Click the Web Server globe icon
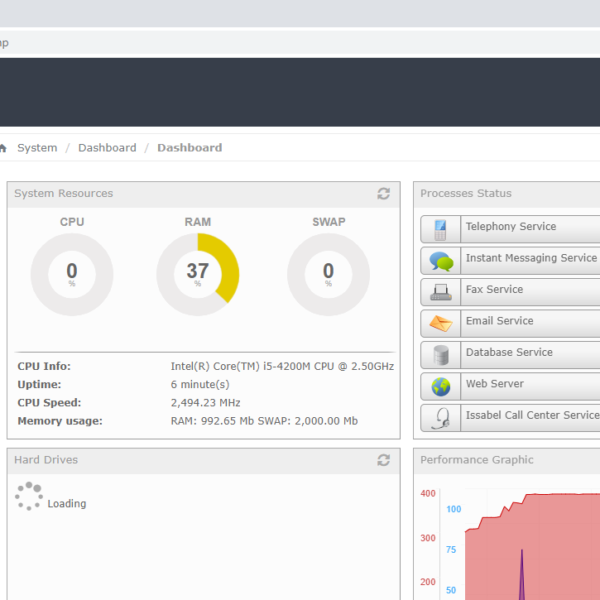The height and width of the screenshot is (600, 600). (x=440, y=386)
